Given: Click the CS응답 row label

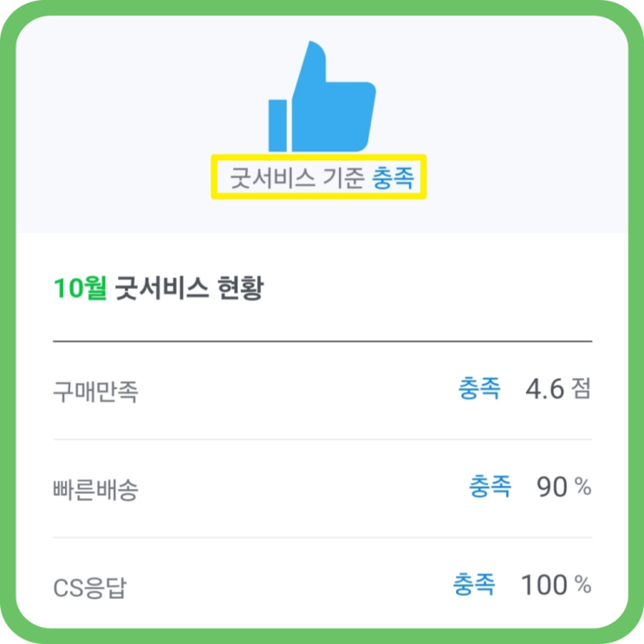Looking at the screenshot, I should (x=92, y=589).
